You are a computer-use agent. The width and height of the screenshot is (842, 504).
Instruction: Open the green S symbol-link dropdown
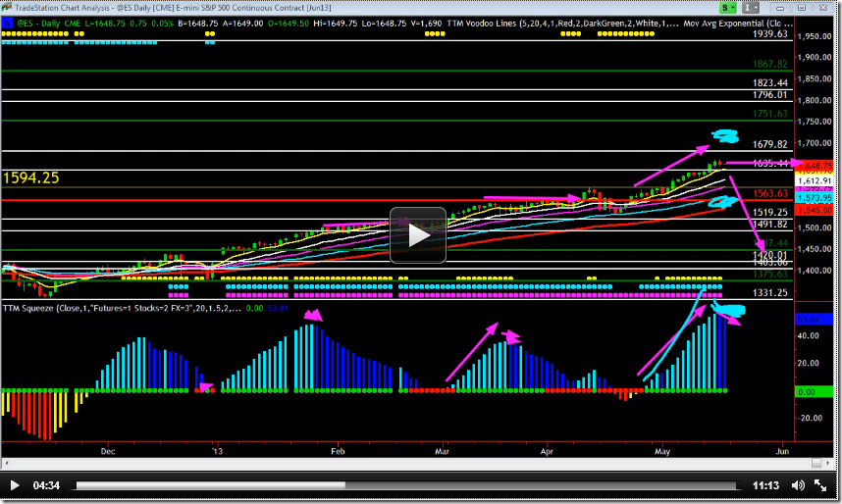point(727,8)
